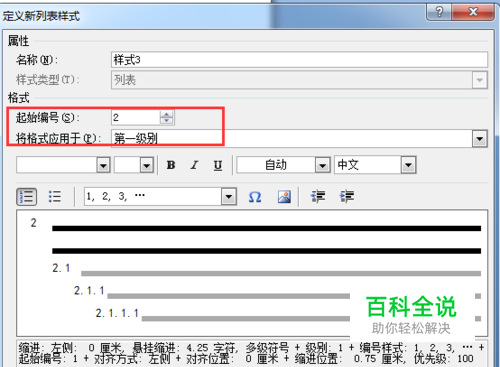
Task: Insert symbol with the Omega icon
Action: 255,197
